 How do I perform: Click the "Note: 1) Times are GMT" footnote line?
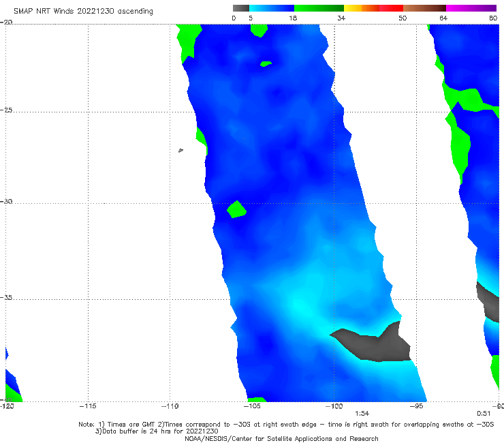click(286, 425)
